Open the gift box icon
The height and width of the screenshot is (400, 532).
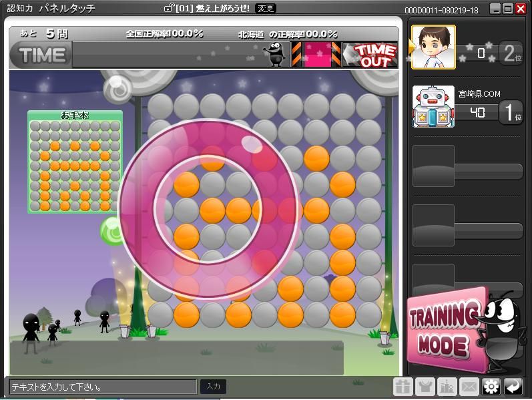pyautogui.click(x=403, y=387)
